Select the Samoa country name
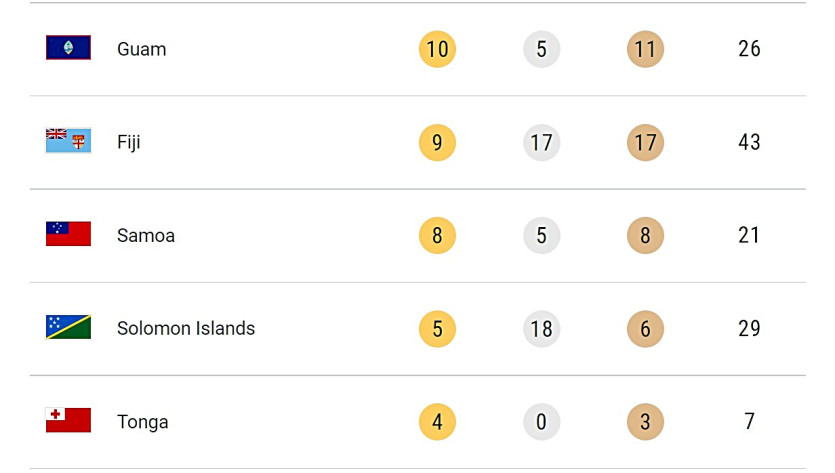The image size is (835, 473). pos(146,235)
